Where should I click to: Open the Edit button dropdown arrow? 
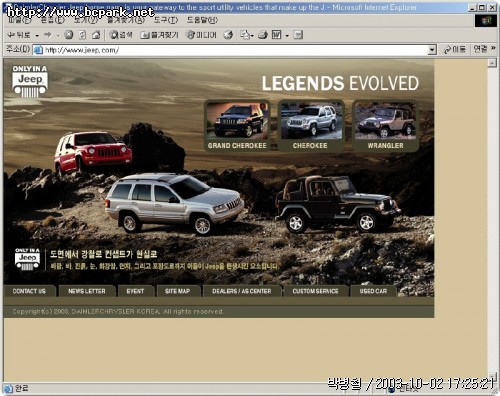tap(287, 35)
